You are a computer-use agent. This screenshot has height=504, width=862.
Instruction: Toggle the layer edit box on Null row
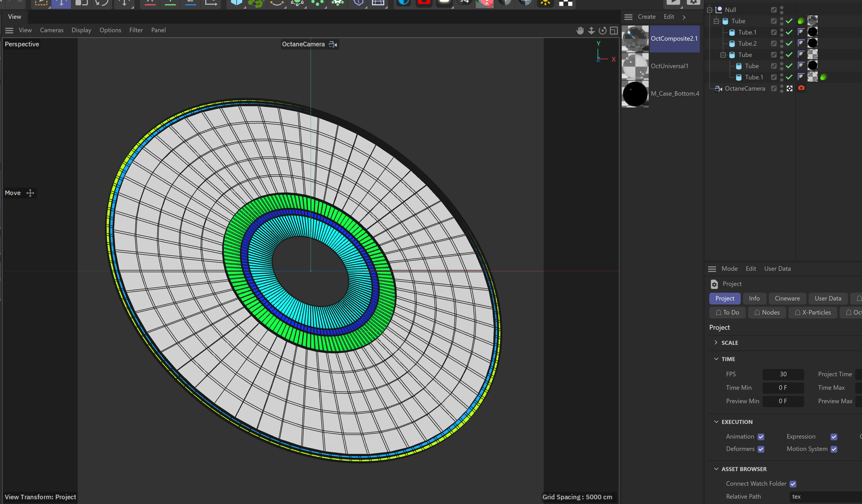[774, 10]
